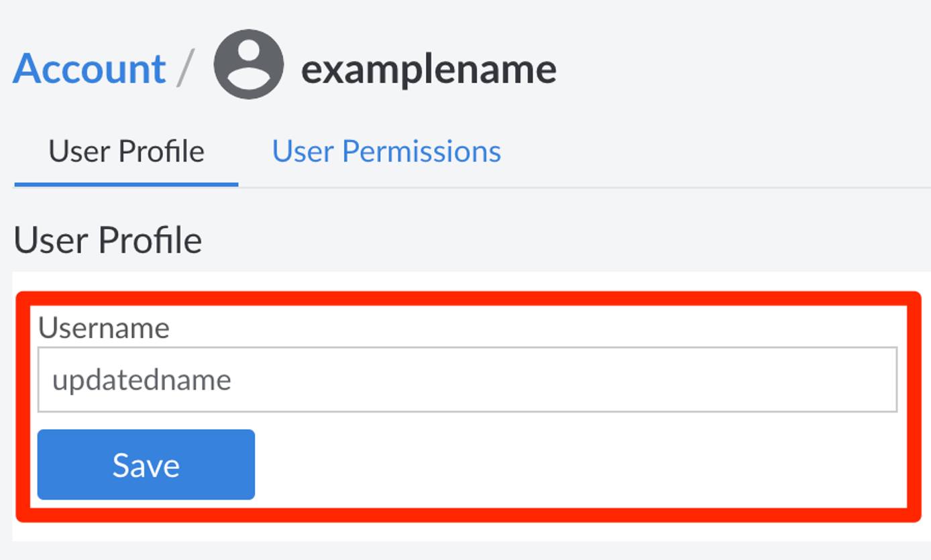The image size is (931, 560).
Task: Select the round profile picture beside examplename
Action: (x=248, y=67)
